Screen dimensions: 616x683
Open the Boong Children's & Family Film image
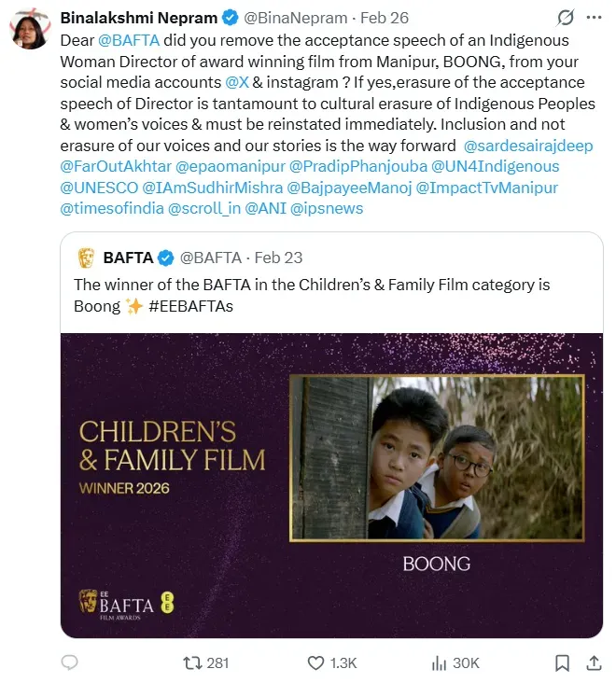(331, 485)
